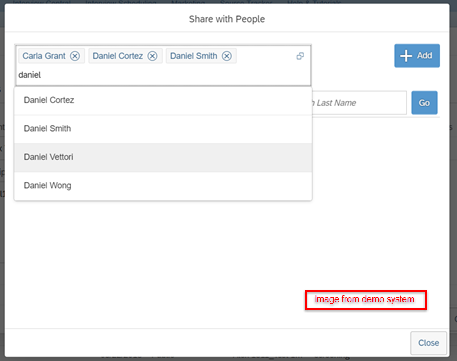
Task: Open the value help icon in recipient field
Action: point(300,56)
